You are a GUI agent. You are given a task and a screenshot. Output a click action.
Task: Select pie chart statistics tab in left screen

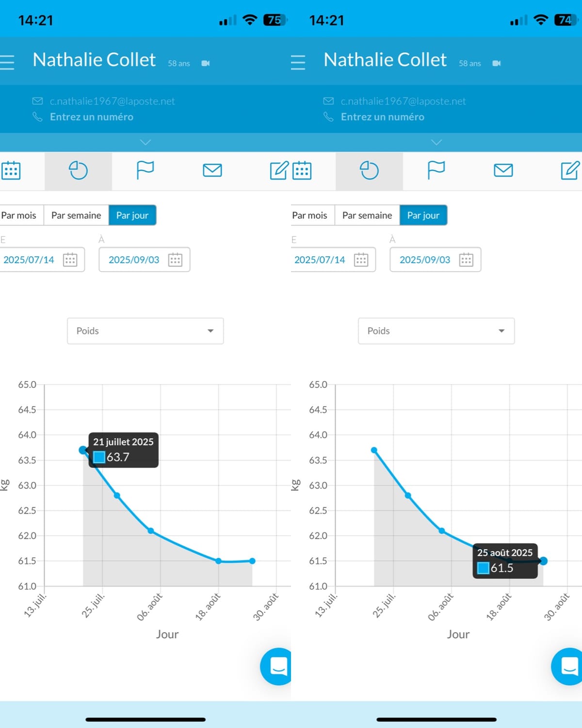click(x=78, y=170)
